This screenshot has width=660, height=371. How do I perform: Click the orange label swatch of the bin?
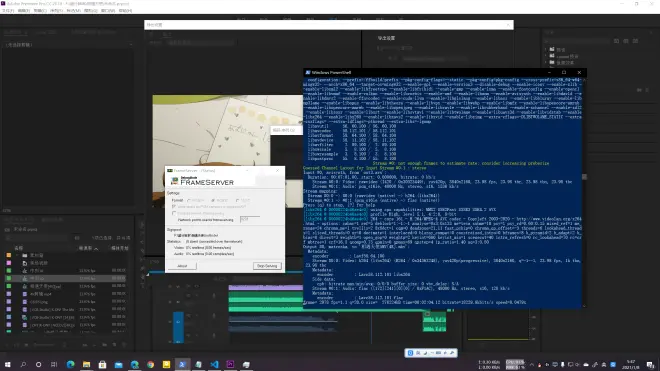(8, 255)
